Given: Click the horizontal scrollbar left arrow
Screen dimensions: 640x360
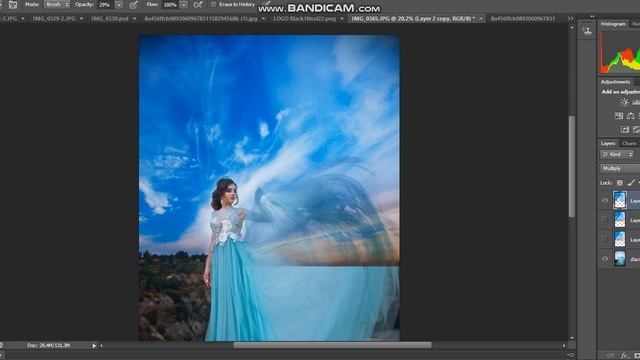Looking at the screenshot, I should (101, 346).
